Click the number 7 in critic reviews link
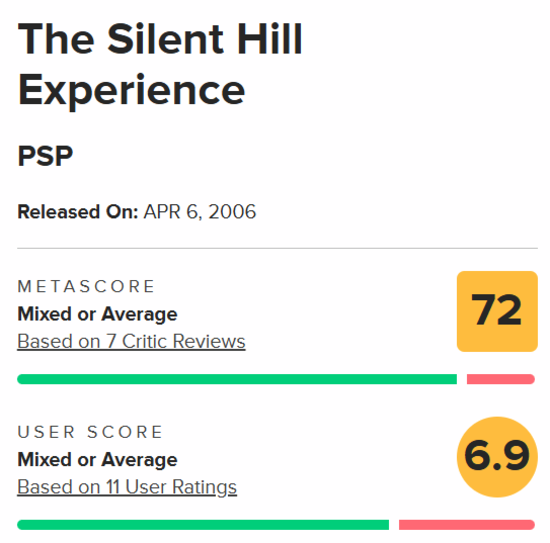Viewport: 550px width, 543px height. coord(111,341)
